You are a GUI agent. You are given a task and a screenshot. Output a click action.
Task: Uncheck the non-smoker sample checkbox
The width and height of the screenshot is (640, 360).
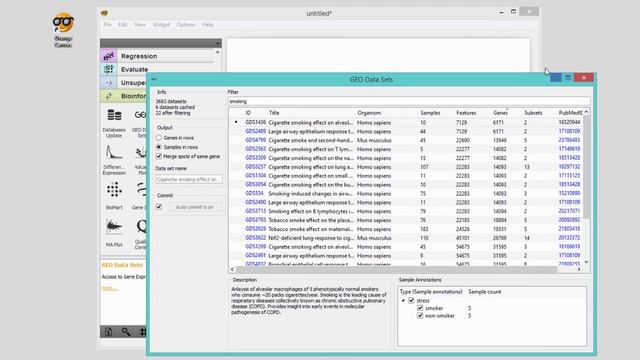point(420,316)
